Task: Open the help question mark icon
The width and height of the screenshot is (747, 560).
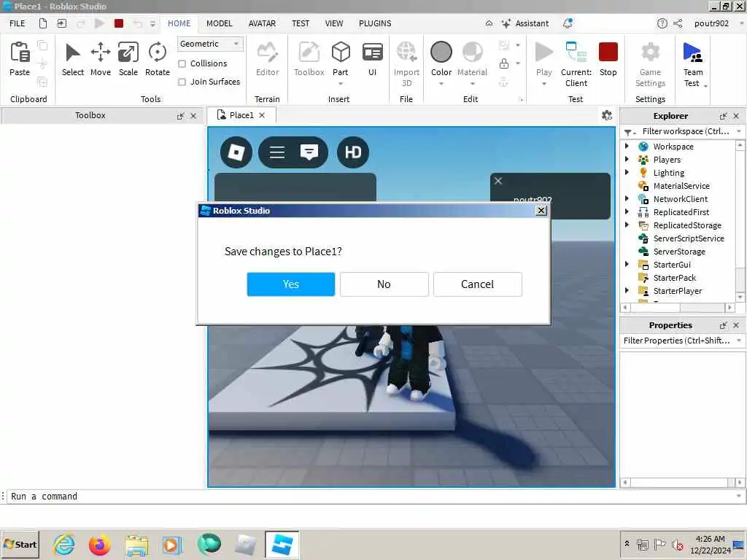Action: click(662, 23)
